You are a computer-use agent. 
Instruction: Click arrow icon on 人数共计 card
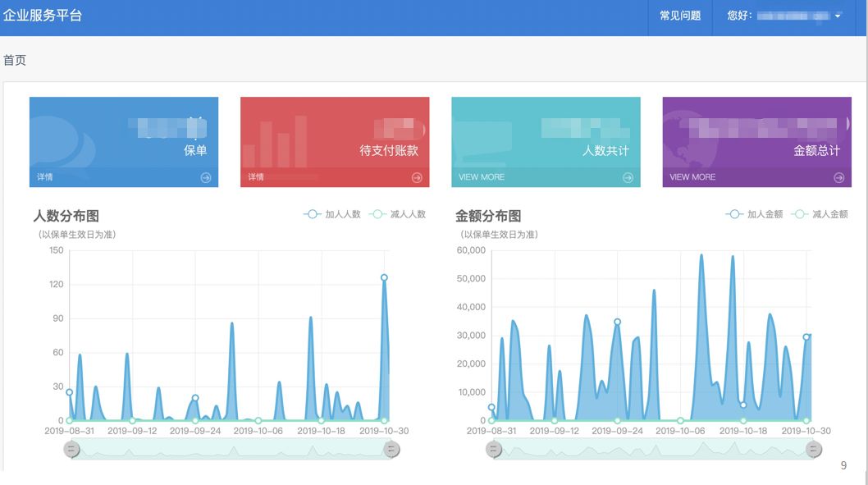[628, 177]
